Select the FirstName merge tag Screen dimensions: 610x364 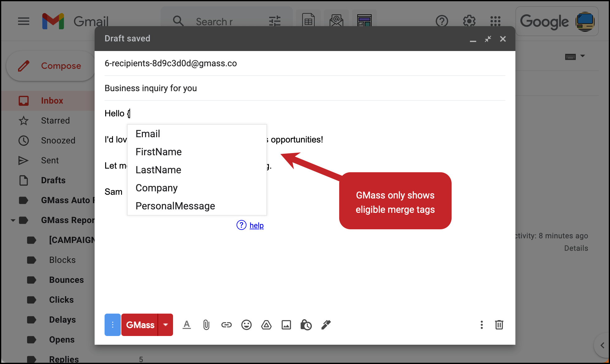pyautogui.click(x=197, y=152)
